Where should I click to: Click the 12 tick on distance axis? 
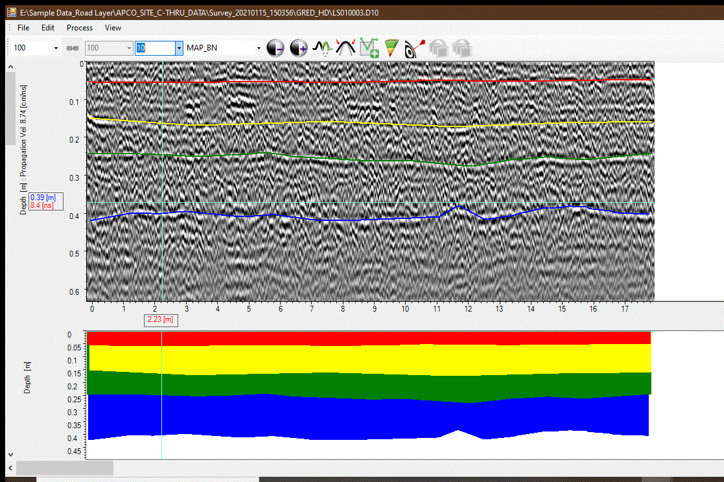pos(468,309)
